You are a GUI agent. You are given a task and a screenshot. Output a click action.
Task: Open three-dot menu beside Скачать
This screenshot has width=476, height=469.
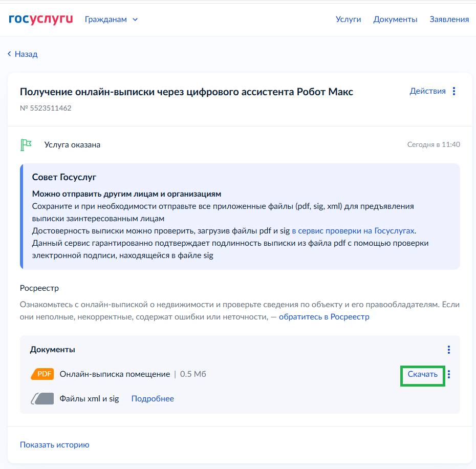click(449, 374)
